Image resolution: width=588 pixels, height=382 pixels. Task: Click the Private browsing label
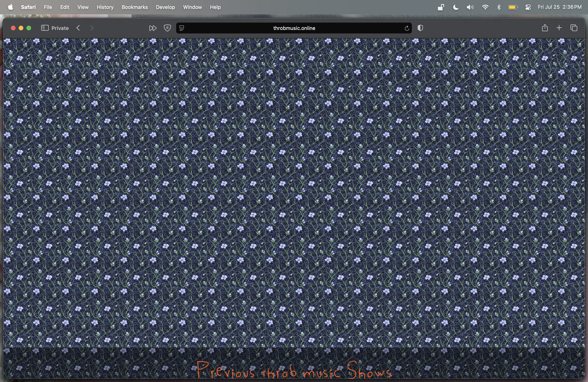point(60,28)
